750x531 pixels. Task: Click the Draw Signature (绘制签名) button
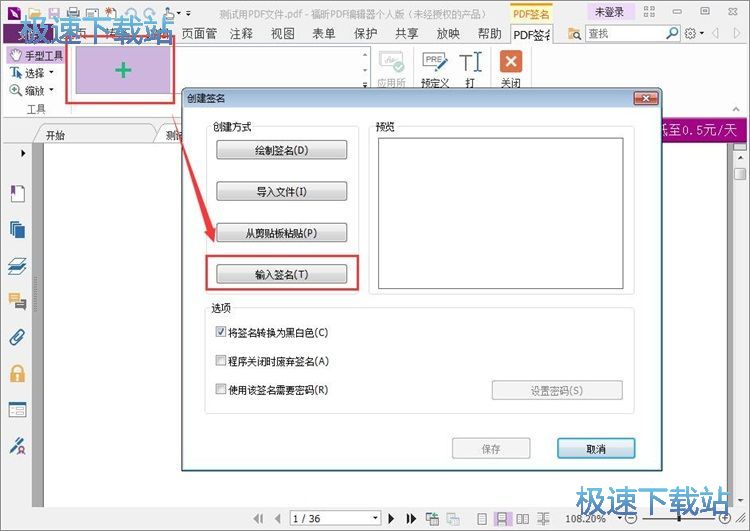pyautogui.click(x=281, y=150)
